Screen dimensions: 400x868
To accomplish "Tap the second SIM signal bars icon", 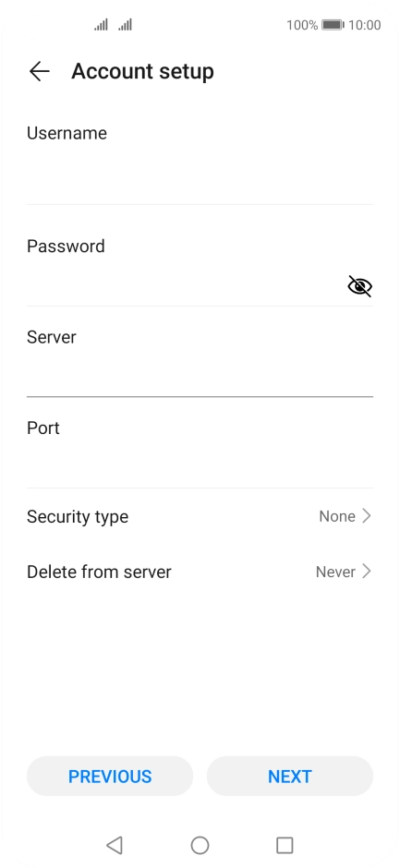I will (126, 25).
